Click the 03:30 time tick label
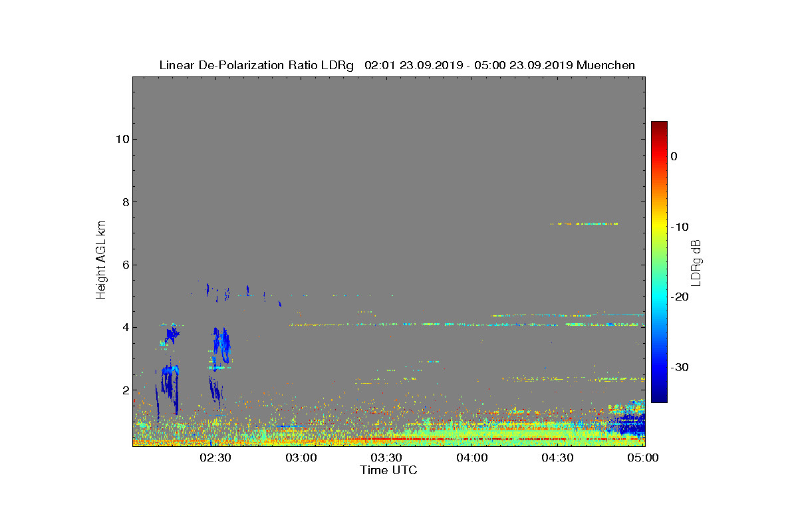 (386, 458)
